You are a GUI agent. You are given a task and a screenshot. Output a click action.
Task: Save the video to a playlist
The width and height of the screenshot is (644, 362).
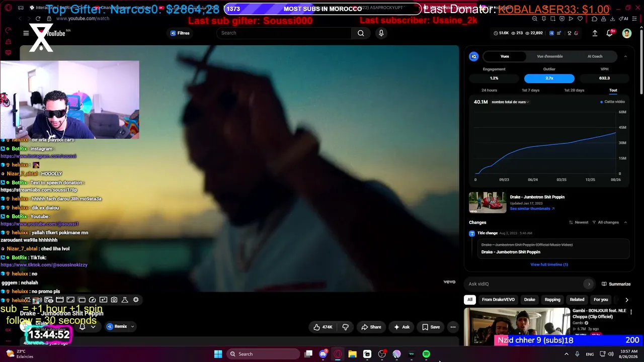[x=431, y=327]
